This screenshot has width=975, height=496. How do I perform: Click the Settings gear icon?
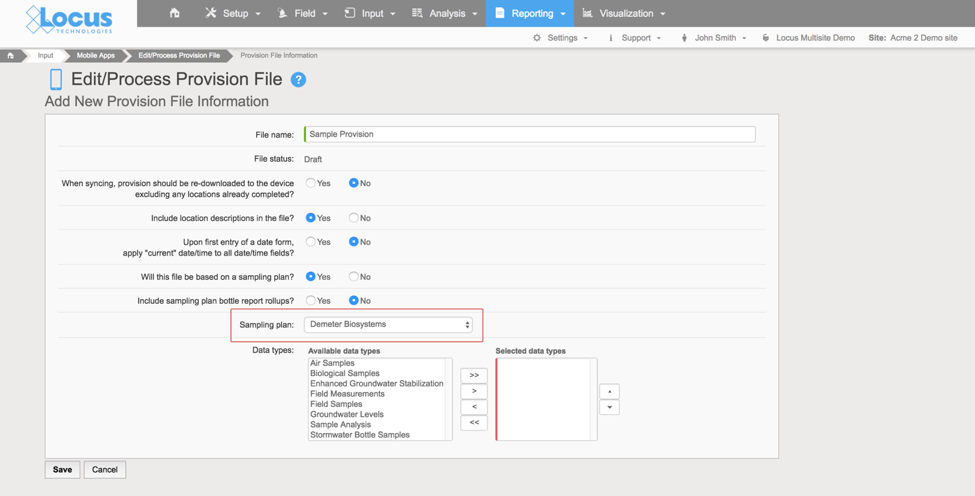point(537,38)
